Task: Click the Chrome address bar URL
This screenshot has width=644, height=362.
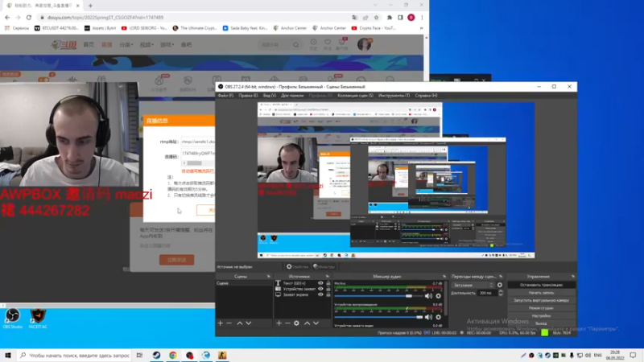Action: (105, 18)
